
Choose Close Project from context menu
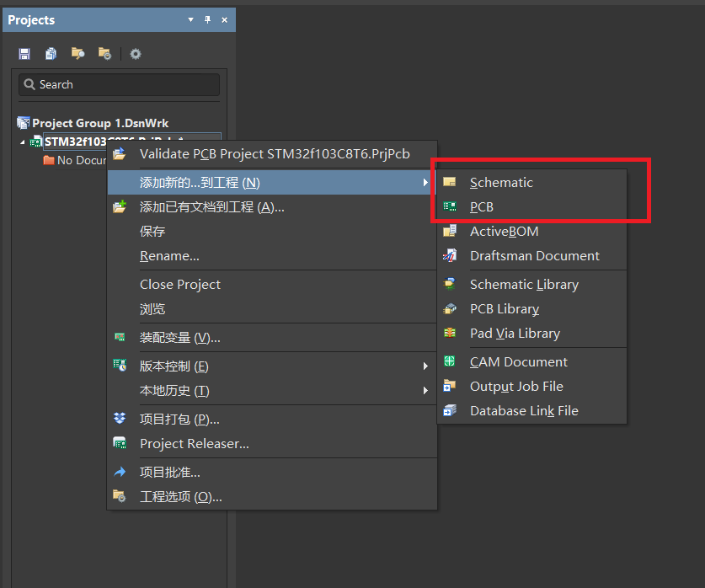click(x=180, y=285)
